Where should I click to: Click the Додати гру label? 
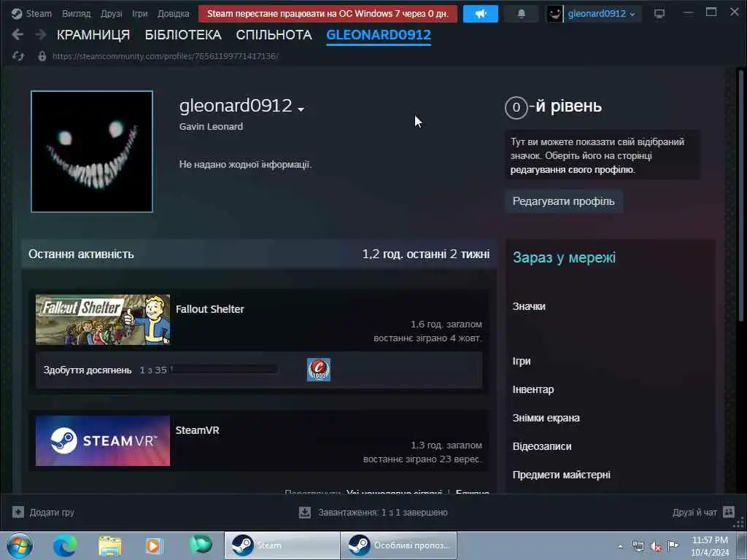[52, 513]
